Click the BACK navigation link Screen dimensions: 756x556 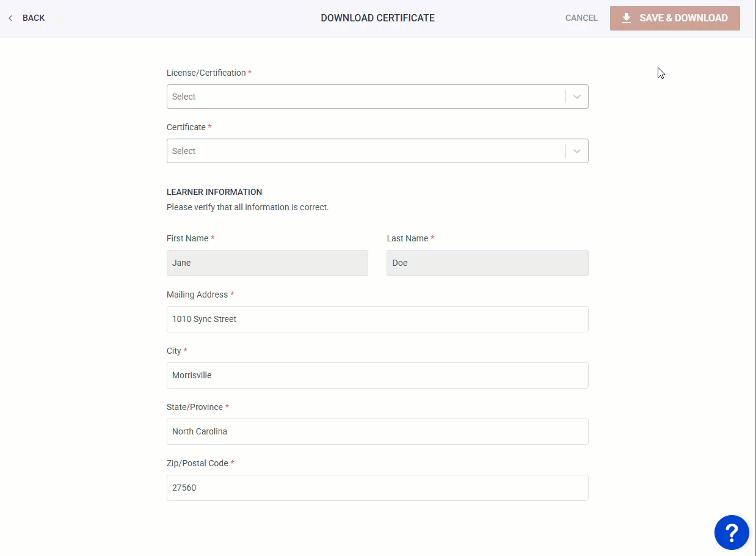pyautogui.click(x=32, y=18)
